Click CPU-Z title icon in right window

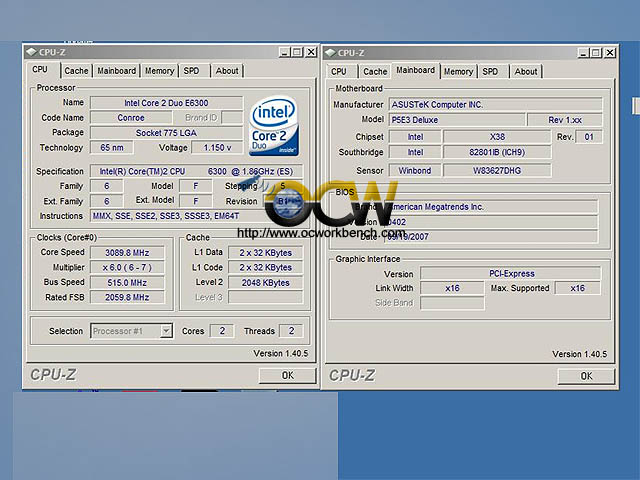pos(330,53)
